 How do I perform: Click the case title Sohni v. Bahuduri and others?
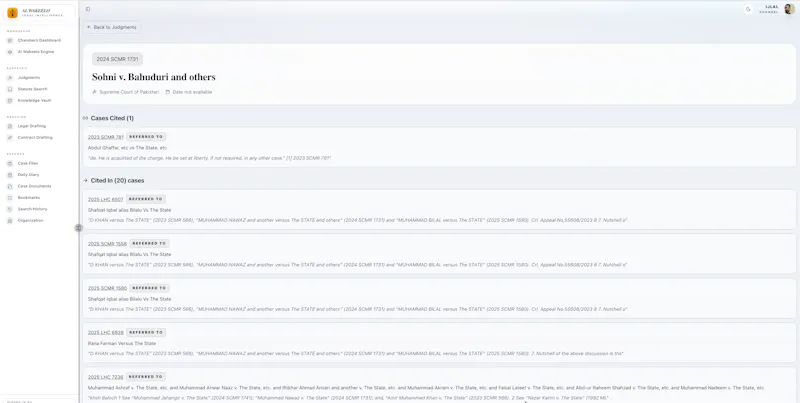[154, 77]
